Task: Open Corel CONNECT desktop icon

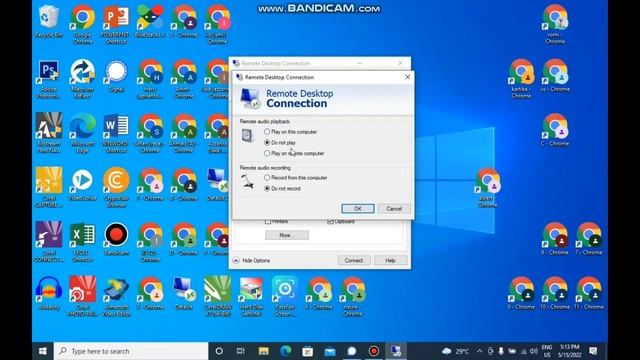Action: 49,242
